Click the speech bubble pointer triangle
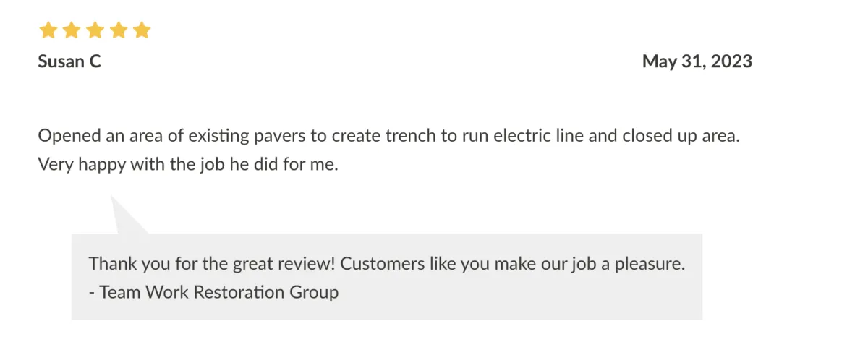868x355 pixels. [x=124, y=217]
